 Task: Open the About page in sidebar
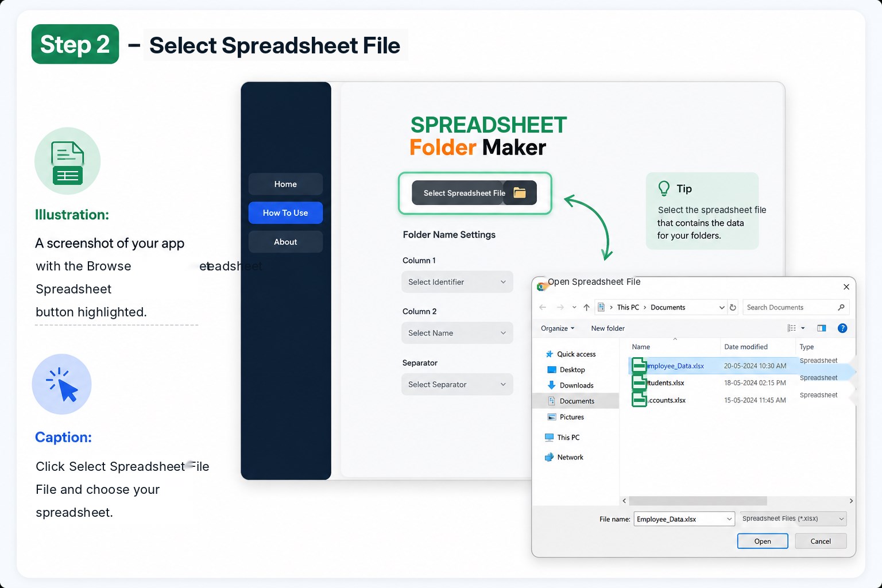[x=285, y=242]
